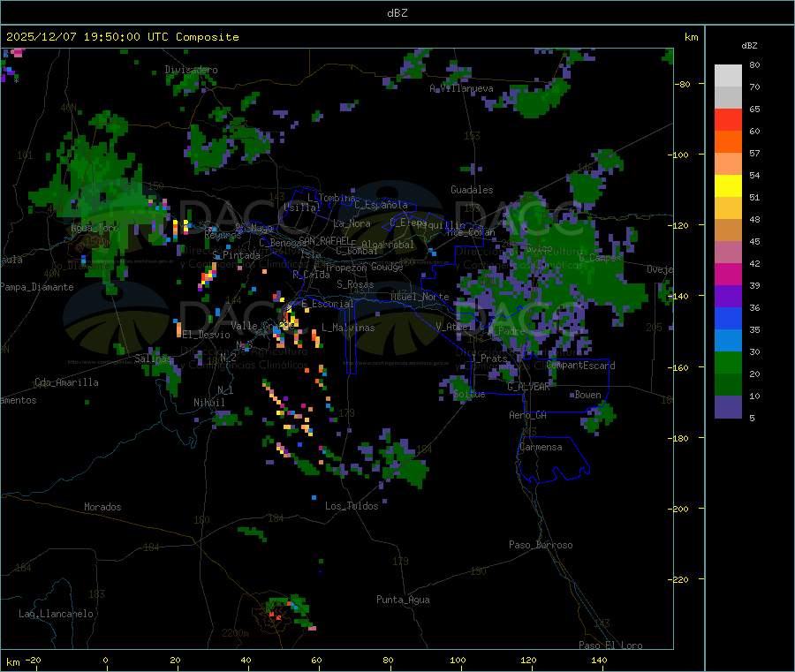Image resolution: width=795 pixels, height=672 pixels.
Task: Click the '-80' tick on the vertical km axis
Action: (x=682, y=84)
